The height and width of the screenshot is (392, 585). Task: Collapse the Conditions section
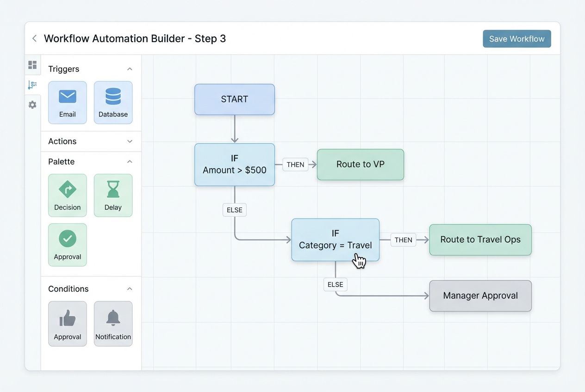click(x=130, y=288)
